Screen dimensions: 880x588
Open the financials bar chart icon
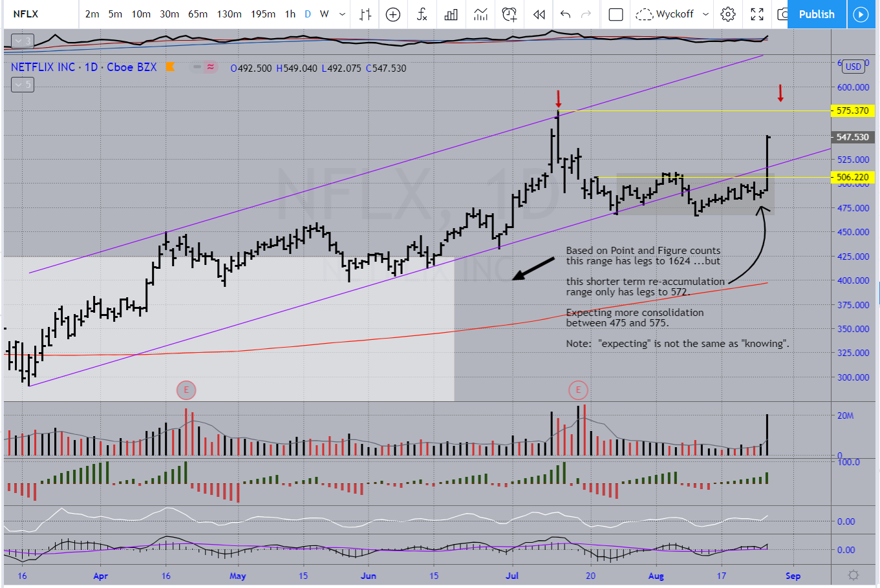451,14
